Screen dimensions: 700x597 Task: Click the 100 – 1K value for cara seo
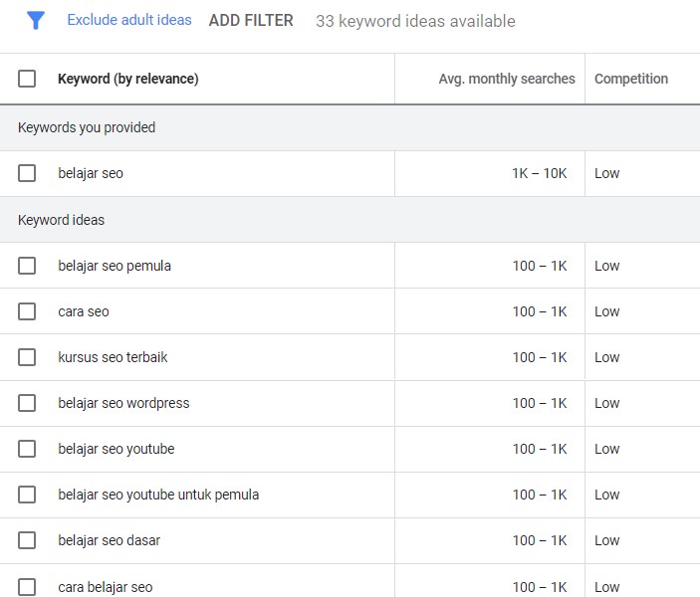coord(540,311)
